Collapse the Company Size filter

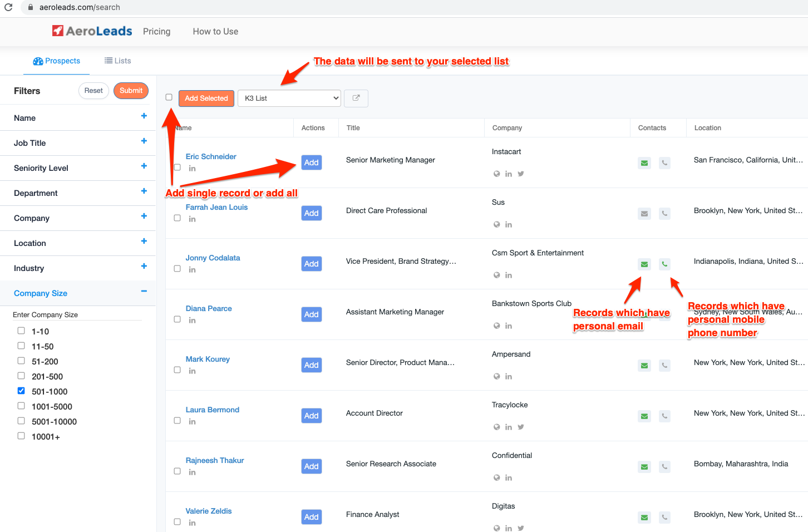click(144, 291)
